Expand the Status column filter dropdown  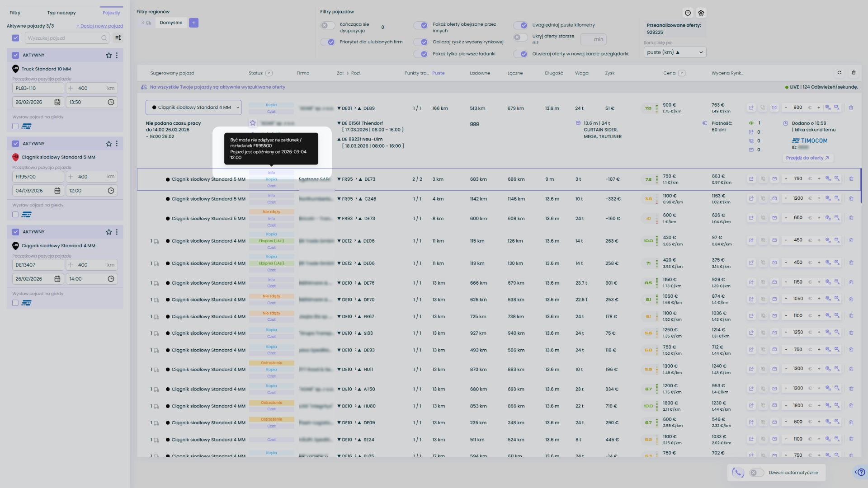point(269,73)
